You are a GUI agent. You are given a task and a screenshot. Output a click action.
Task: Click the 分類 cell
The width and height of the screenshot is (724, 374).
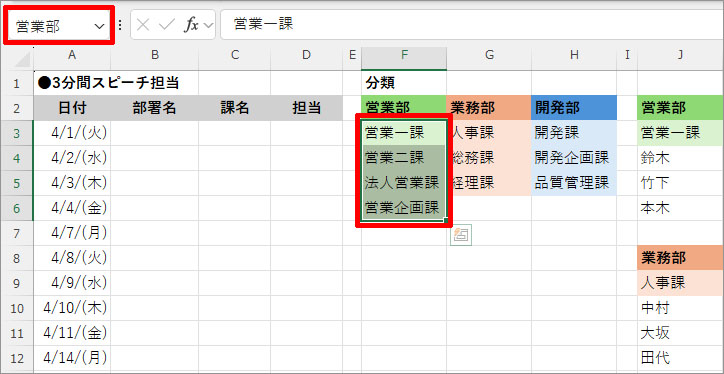(x=404, y=84)
